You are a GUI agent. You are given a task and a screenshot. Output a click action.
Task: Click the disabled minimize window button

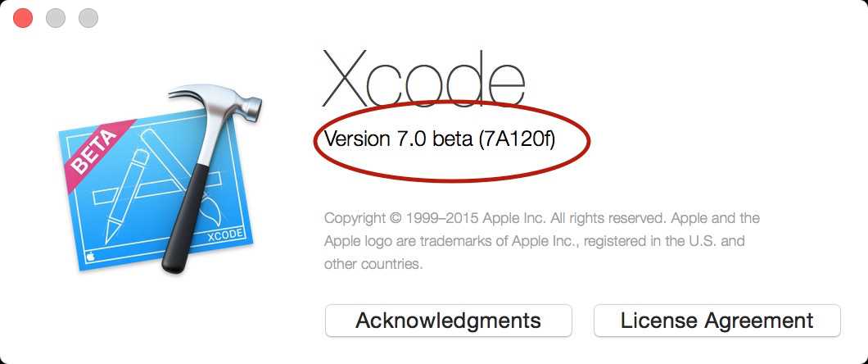56,18
